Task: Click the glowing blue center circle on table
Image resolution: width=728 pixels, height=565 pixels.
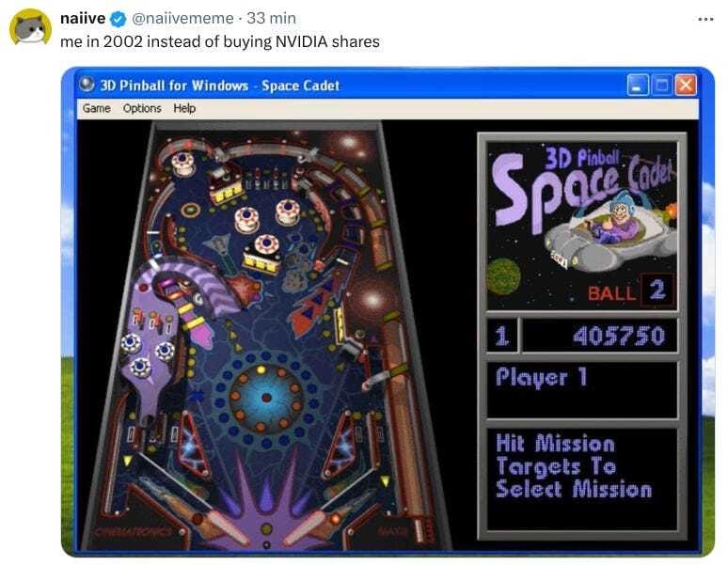Action: point(266,398)
